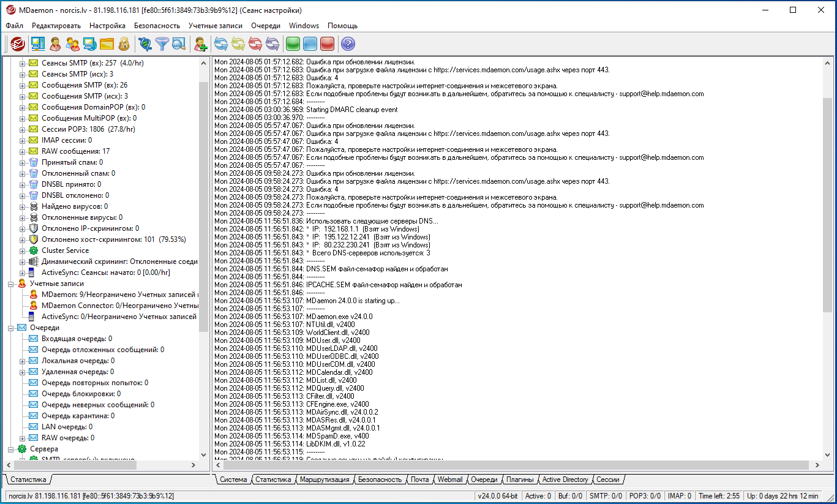Open the Безопасность menu
Screen dimensions: 837x504
click(157, 26)
